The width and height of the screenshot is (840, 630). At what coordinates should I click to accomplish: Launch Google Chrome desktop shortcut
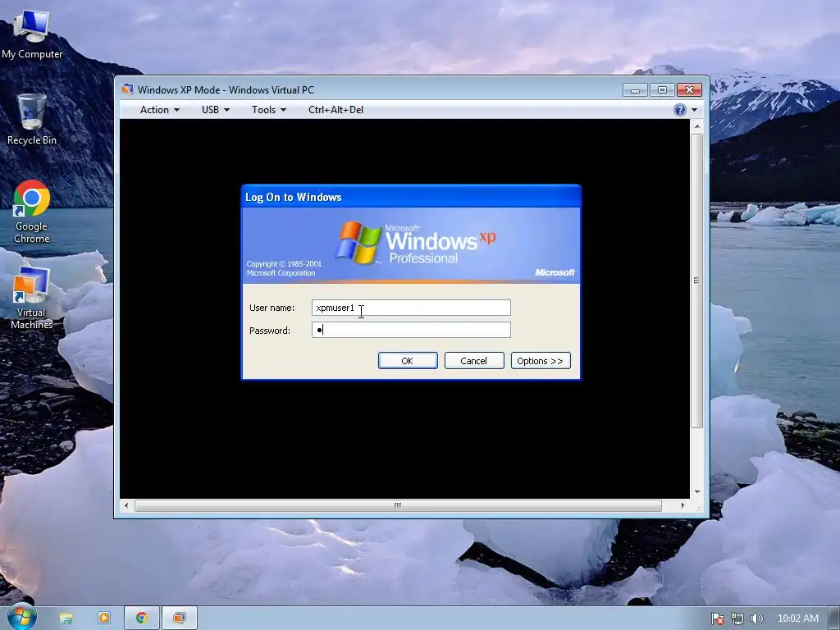(x=31, y=212)
